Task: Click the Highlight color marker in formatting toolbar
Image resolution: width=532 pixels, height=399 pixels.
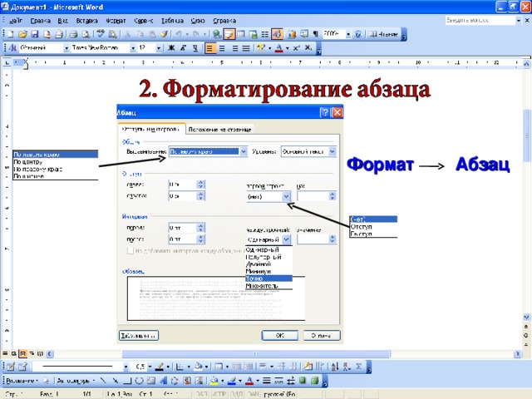Action: point(260,48)
